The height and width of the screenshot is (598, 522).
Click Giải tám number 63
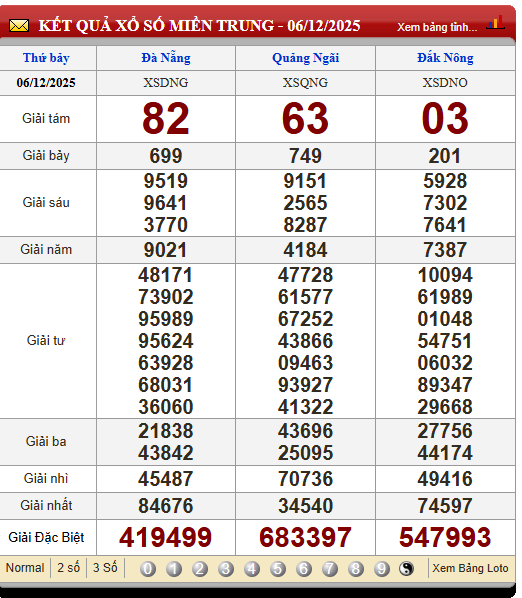tap(305, 119)
